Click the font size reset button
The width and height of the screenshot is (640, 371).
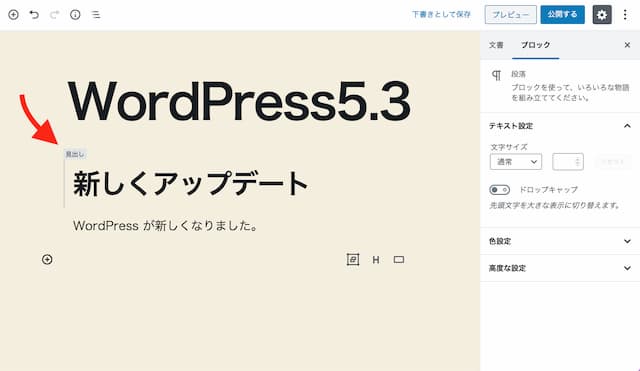(613, 162)
